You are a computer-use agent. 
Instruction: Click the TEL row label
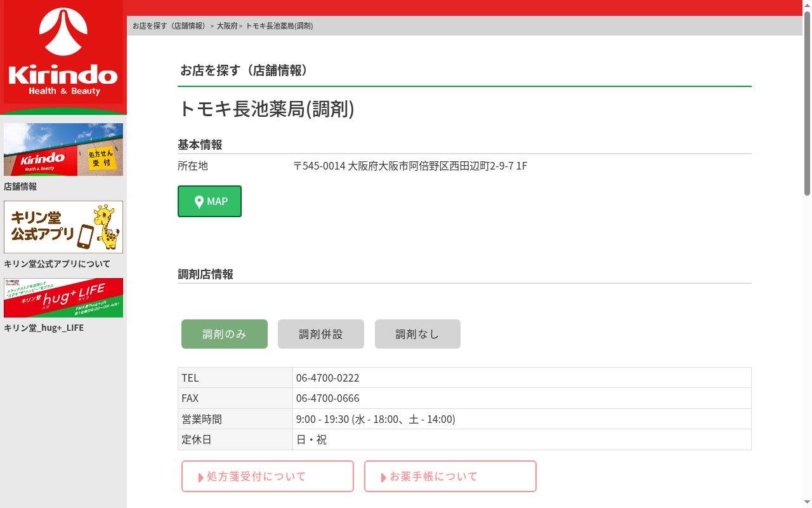pos(190,378)
